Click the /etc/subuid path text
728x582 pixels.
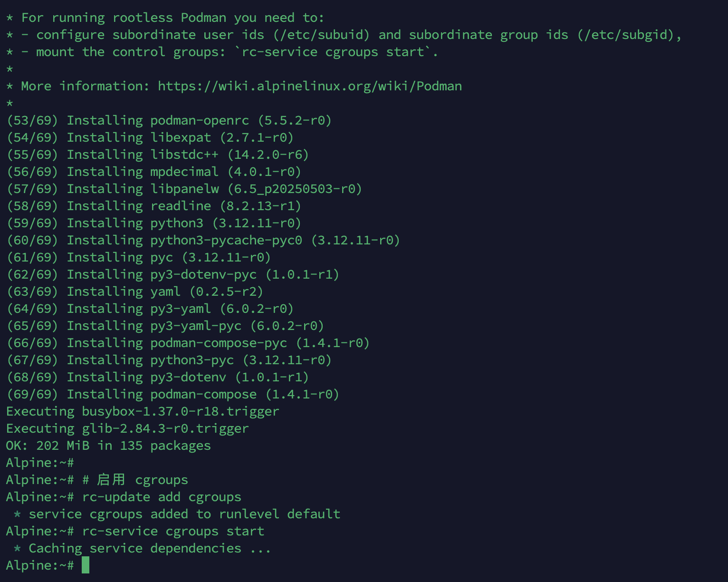(x=321, y=35)
